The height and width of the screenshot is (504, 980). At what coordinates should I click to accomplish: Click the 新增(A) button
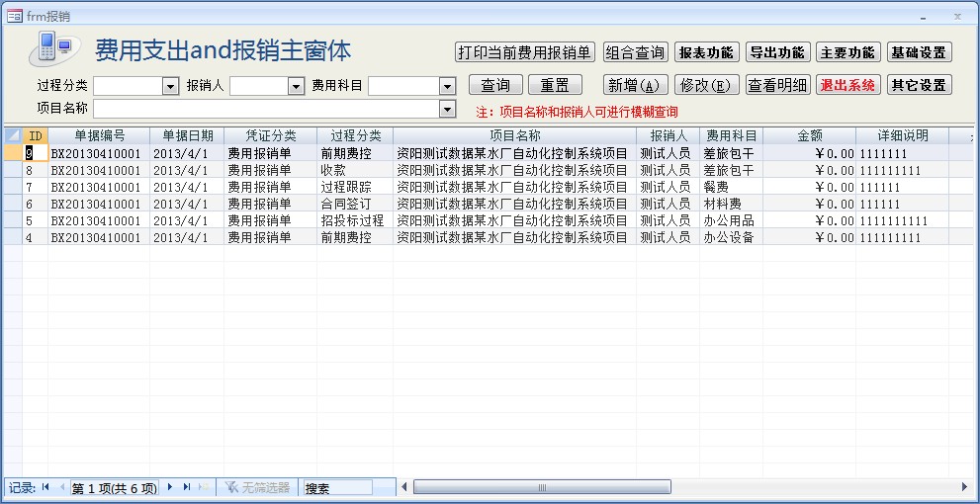coord(636,85)
